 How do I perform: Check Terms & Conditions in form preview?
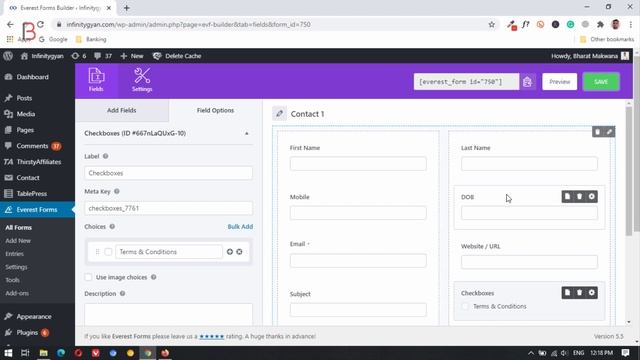coord(465,306)
